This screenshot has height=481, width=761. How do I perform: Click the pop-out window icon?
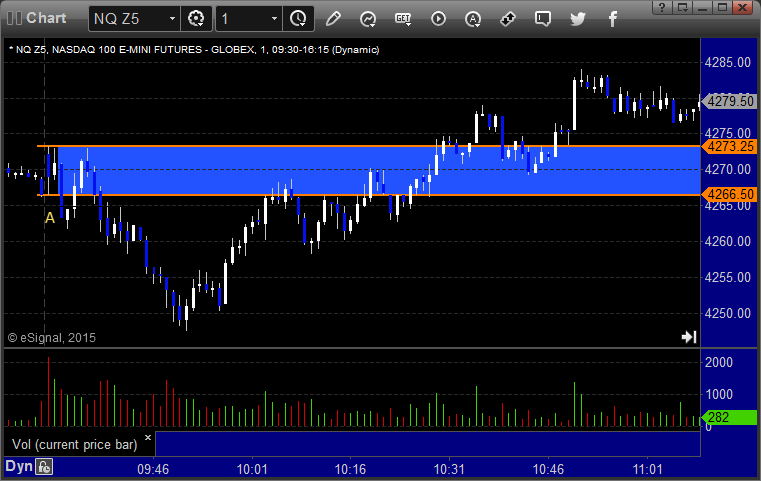click(683, 7)
